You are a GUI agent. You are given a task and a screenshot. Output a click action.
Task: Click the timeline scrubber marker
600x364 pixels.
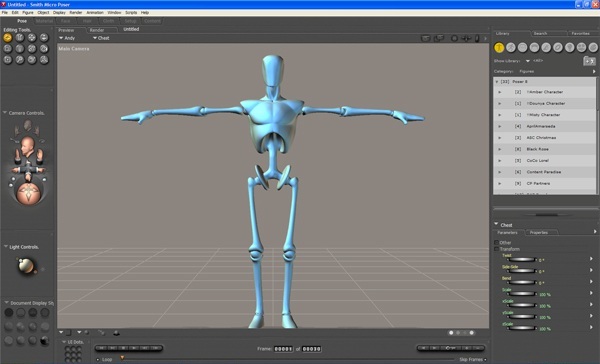click(122, 358)
